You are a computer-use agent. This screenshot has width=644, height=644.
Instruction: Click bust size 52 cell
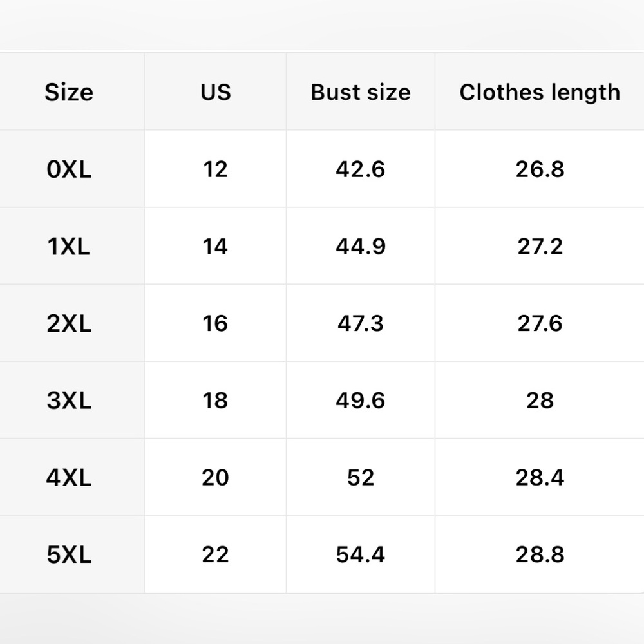[361, 478]
